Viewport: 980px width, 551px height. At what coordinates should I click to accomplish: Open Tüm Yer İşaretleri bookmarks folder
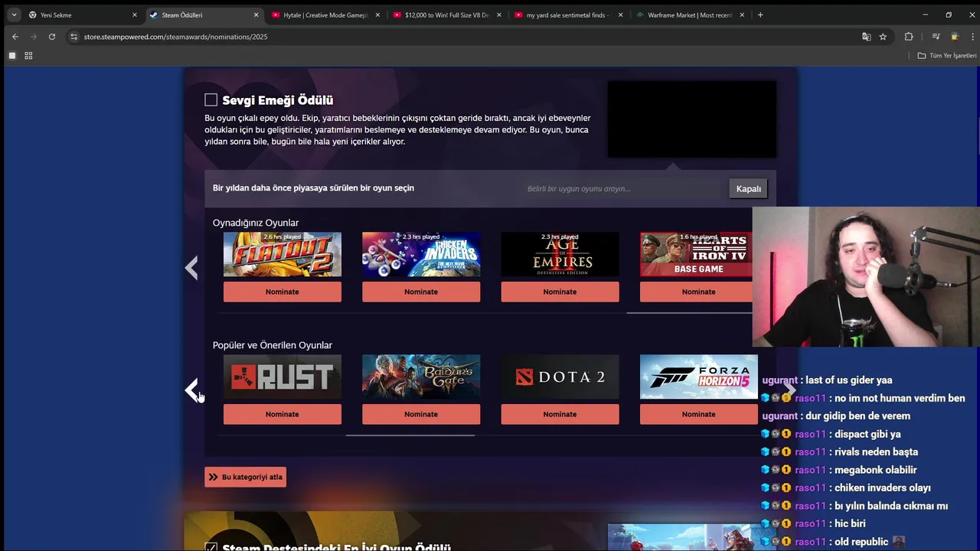947,55
